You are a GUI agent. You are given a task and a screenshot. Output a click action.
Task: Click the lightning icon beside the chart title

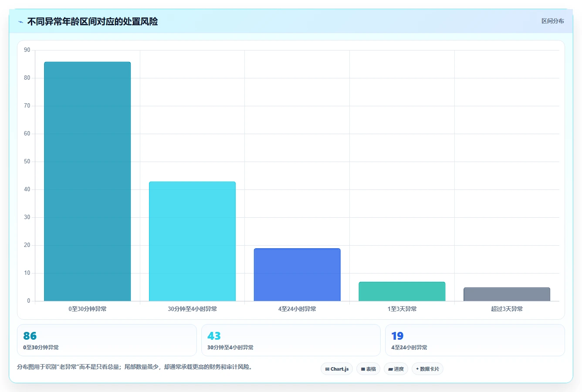tap(21, 22)
